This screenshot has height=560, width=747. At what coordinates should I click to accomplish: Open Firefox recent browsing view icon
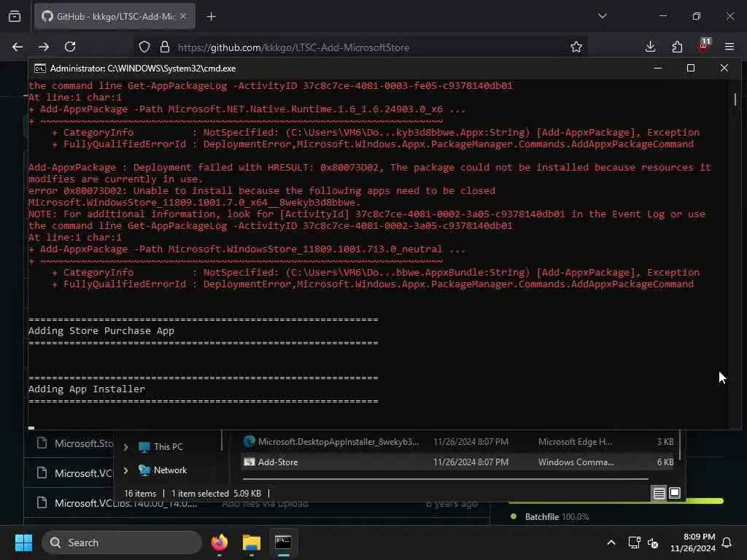[x=15, y=16]
